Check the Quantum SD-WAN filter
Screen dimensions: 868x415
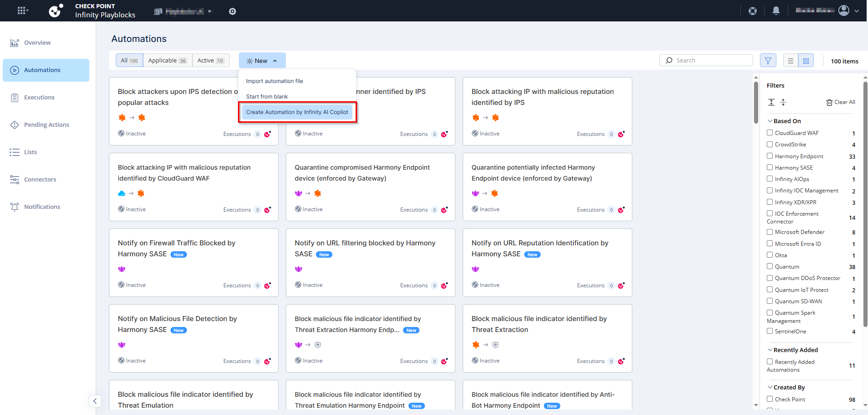pyautogui.click(x=770, y=301)
